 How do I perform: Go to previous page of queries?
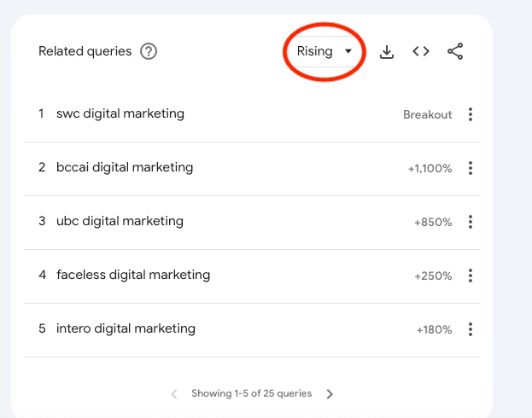(174, 394)
